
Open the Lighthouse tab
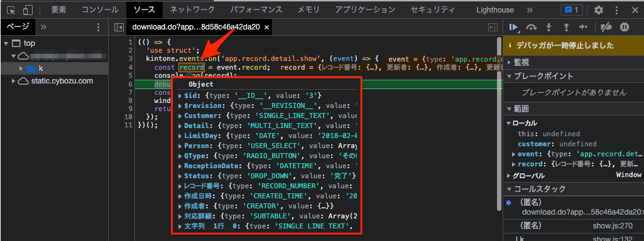click(x=495, y=10)
